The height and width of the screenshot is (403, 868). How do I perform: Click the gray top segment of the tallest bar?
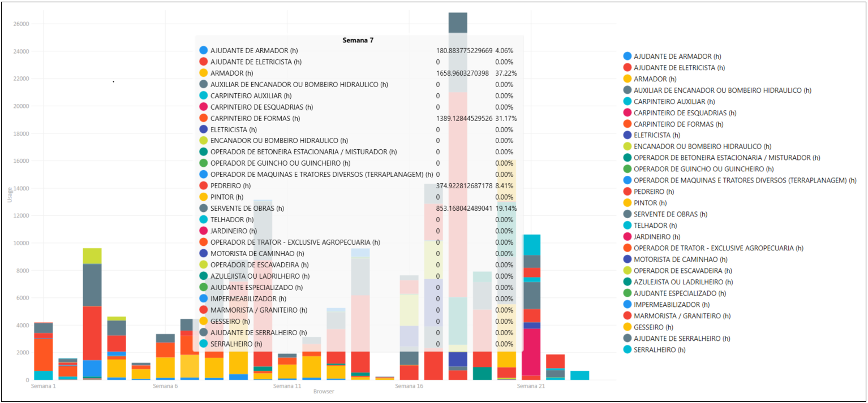(x=458, y=23)
